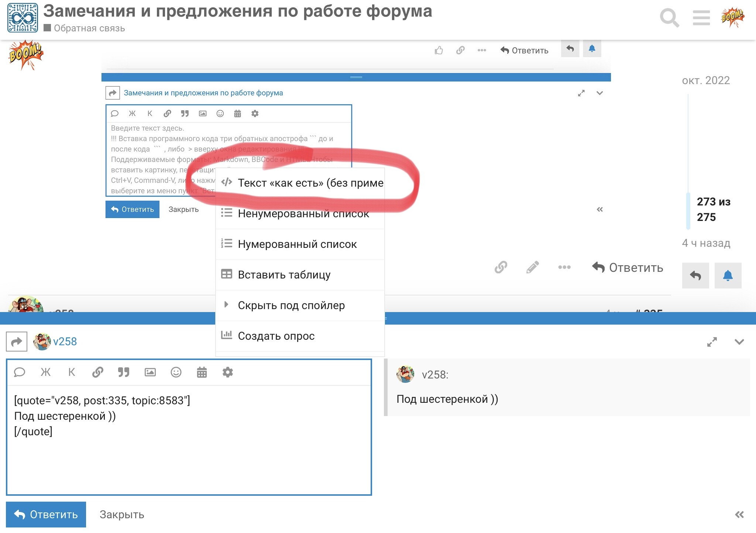Viewport: 756px width, 533px height.
Task: Select 'Текст «как есть»' menu option
Action: 300,183
